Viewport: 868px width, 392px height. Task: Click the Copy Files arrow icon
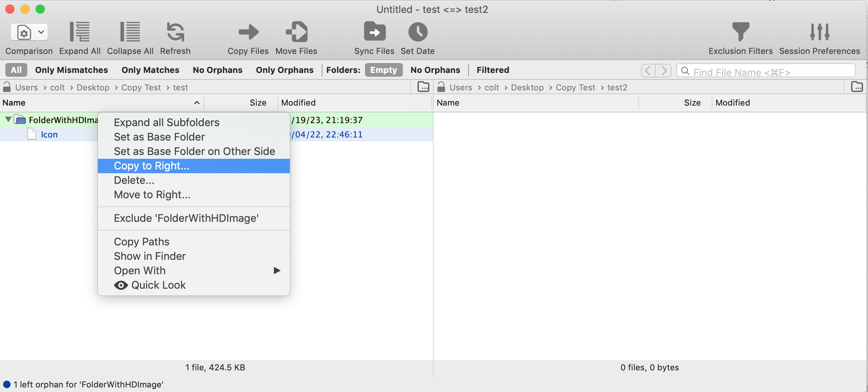[248, 32]
